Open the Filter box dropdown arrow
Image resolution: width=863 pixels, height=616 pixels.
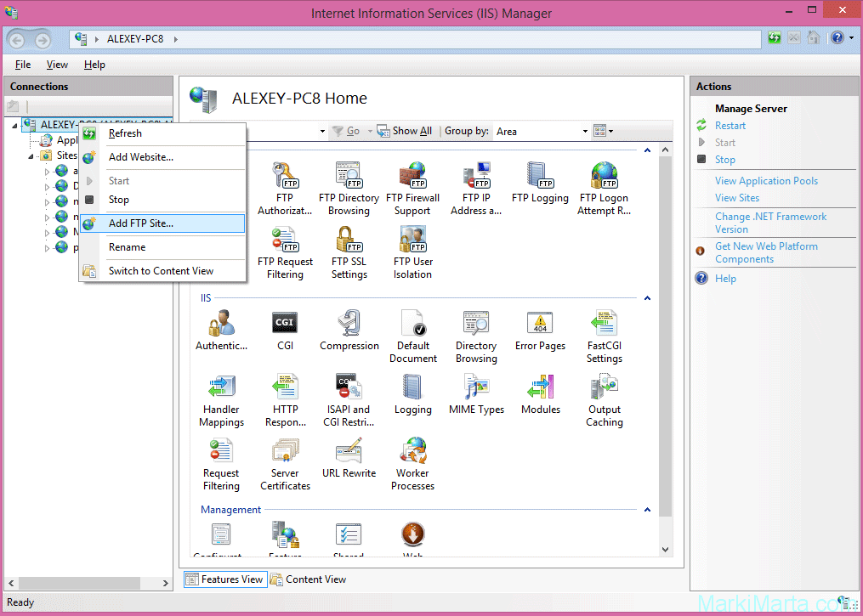click(x=322, y=132)
